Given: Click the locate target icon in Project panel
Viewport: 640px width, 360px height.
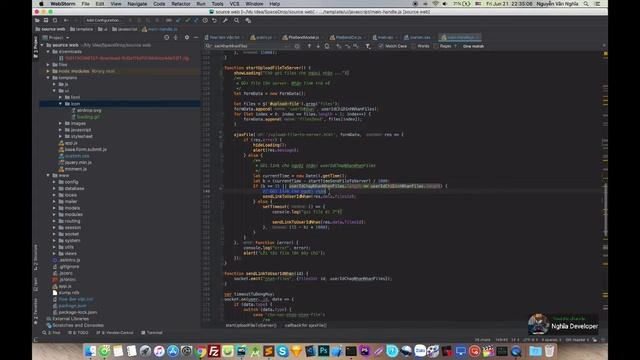Looking at the screenshot, I should coord(167,38).
